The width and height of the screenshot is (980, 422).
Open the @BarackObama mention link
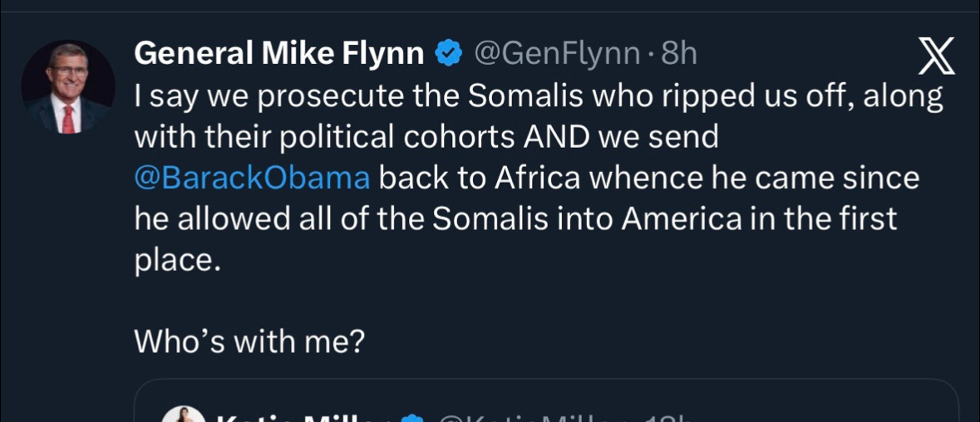click(x=252, y=179)
